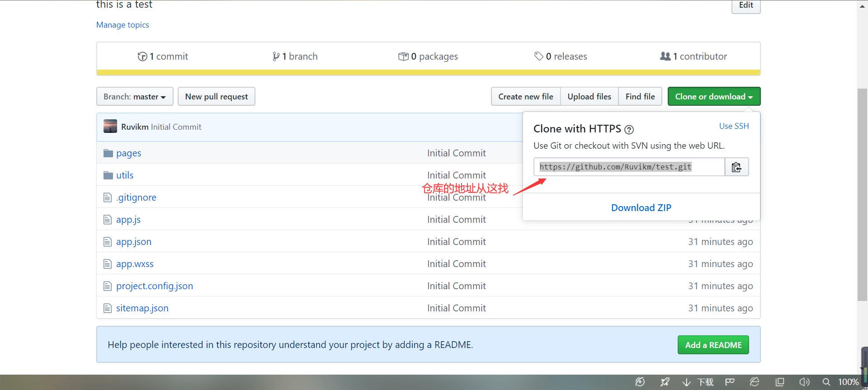Open the app.wxss file
Screen dimensions: 868x390
click(135, 264)
